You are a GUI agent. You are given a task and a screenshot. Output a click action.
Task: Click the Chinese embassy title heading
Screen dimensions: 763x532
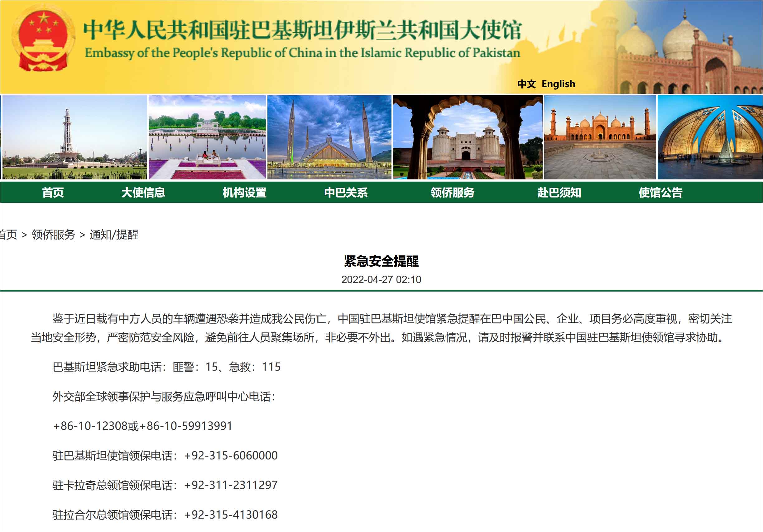302,31
